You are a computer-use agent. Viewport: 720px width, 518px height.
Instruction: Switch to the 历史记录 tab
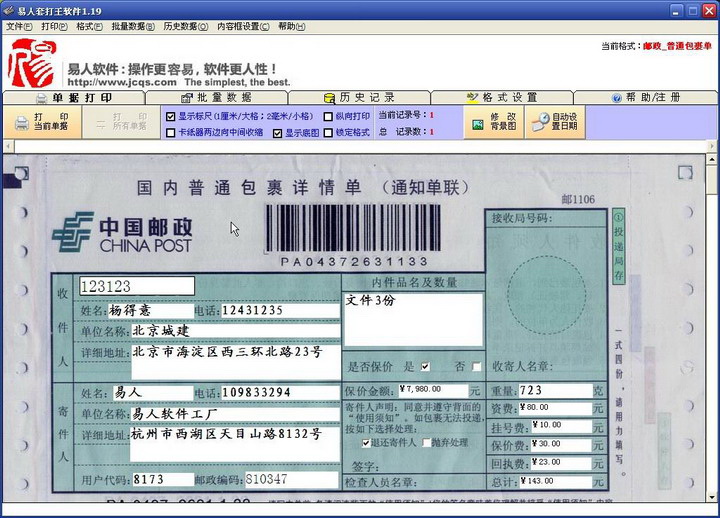pos(360,98)
